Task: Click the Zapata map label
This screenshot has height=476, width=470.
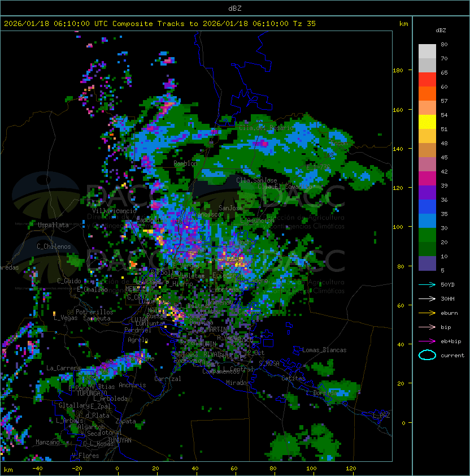Action: [x=125, y=421]
